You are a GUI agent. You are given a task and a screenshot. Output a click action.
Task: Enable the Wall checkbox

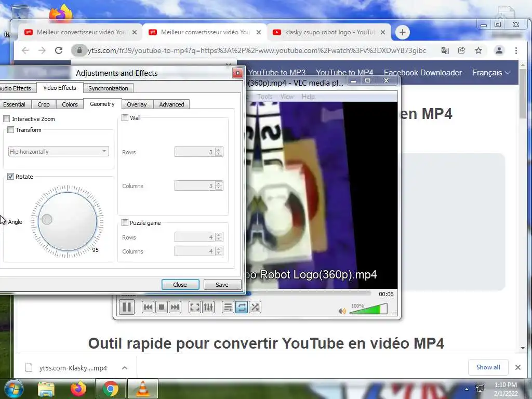125,118
